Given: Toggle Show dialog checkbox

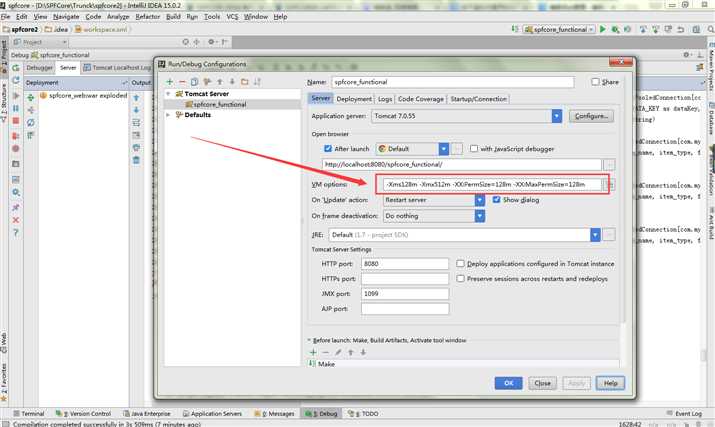Looking at the screenshot, I should 497,200.
